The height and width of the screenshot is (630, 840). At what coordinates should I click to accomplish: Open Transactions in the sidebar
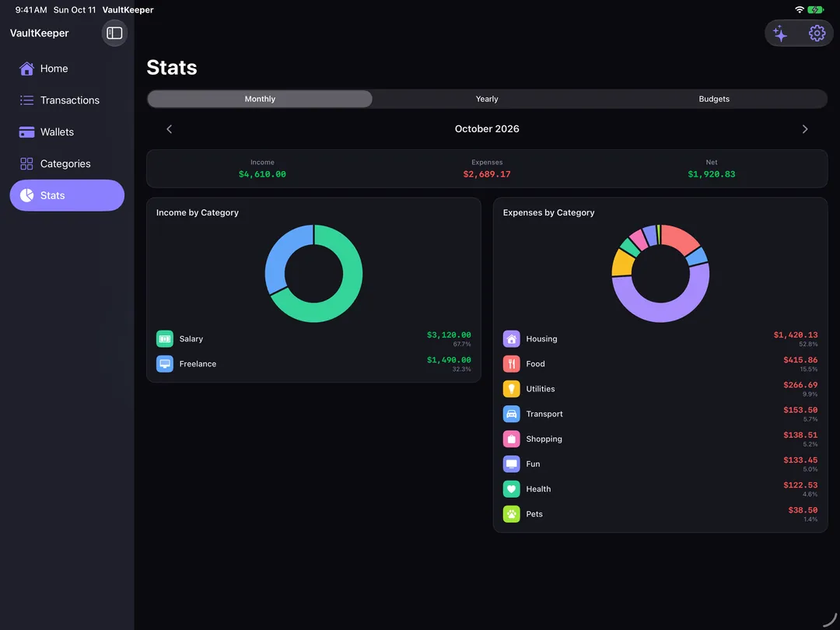[x=67, y=100]
